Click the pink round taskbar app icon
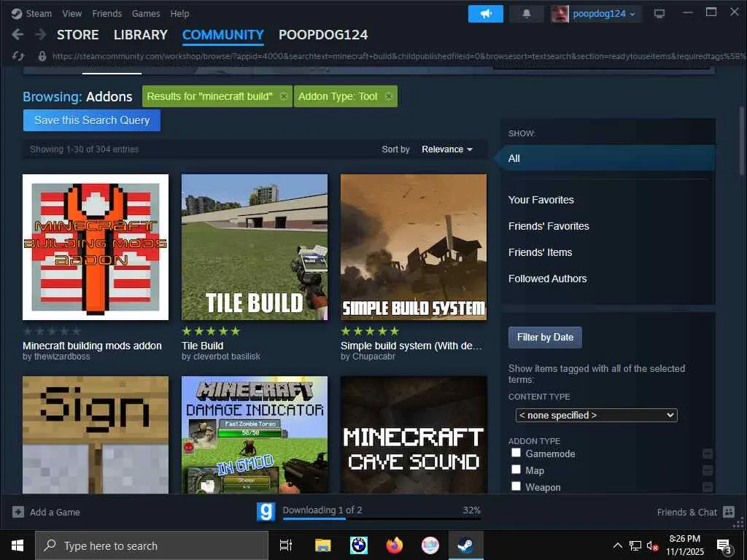 [x=430, y=545]
